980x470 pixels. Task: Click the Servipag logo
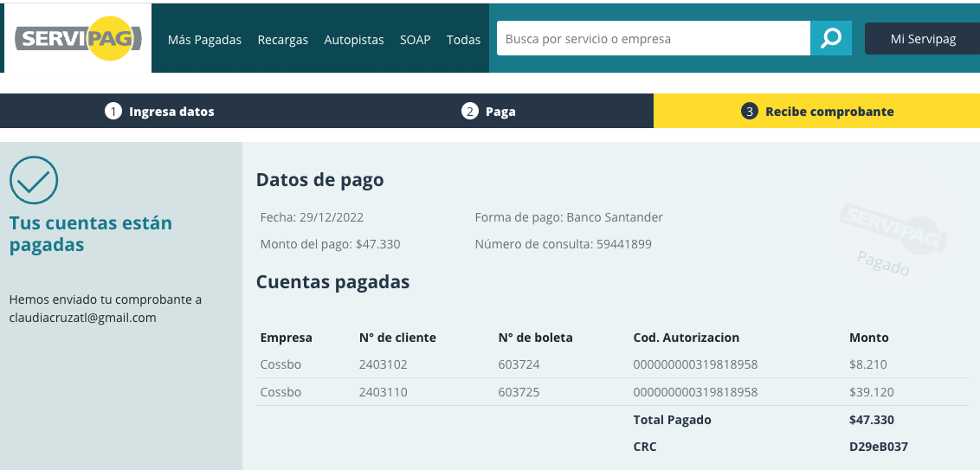coord(78,39)
